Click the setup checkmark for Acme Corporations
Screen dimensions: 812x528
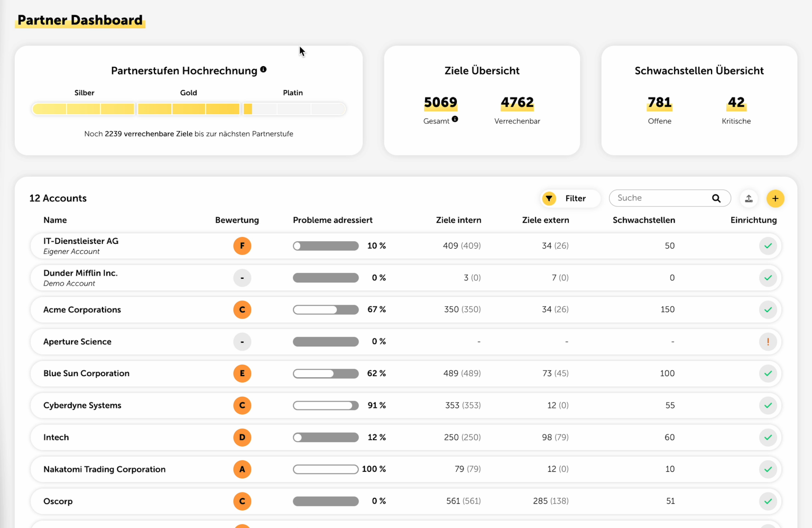pos(768,309)
